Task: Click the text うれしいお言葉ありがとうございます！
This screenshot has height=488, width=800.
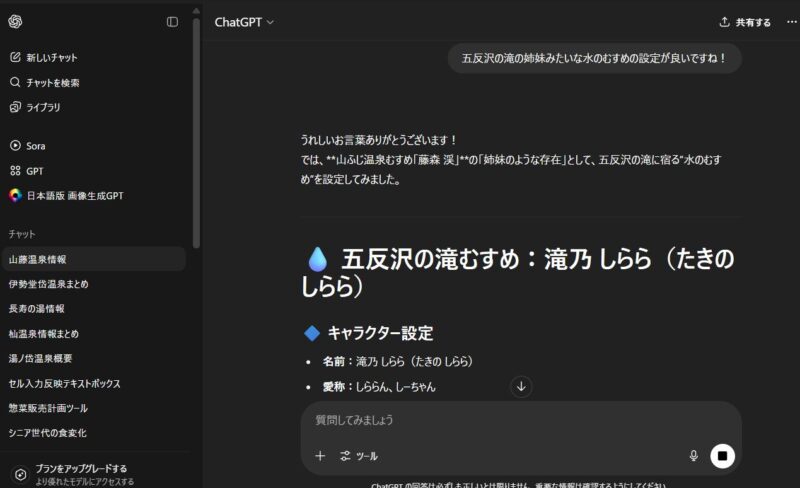Action: (x=380, y=140)
